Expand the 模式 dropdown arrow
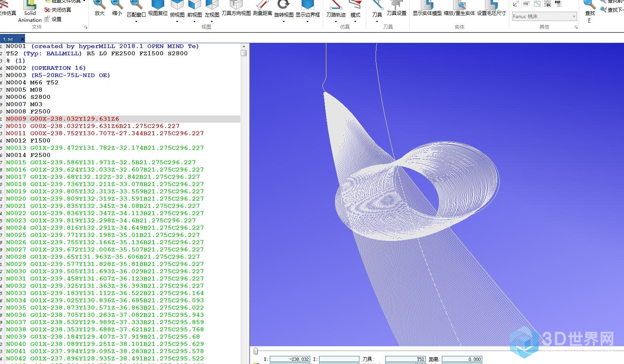624x364 pixels. point(355,21)
